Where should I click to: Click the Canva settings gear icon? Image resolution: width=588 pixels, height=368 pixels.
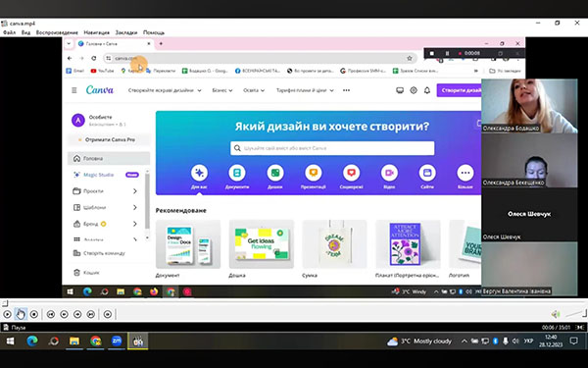pos(414,90)
